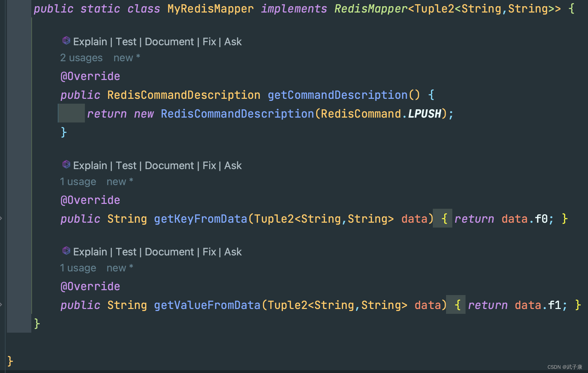Click Fix above getCommandDescription method
588x373 pixels.
(209, 42)
